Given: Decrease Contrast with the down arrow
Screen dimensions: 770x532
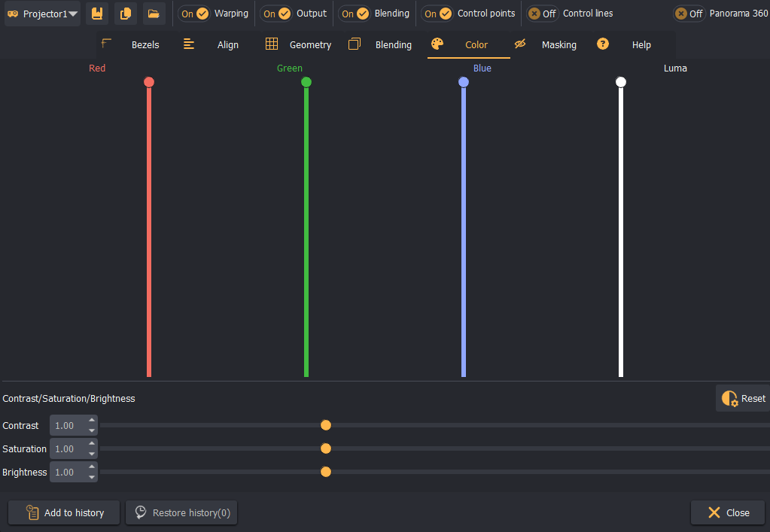Looking at the screenshot, I should coord(92,430).
